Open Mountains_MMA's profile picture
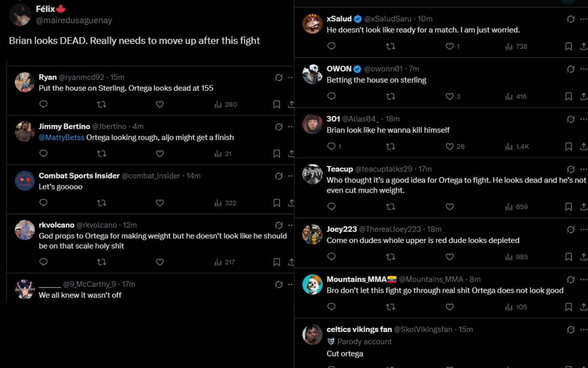This screenshot has height=368, width=588. click(x=312, y=284)
